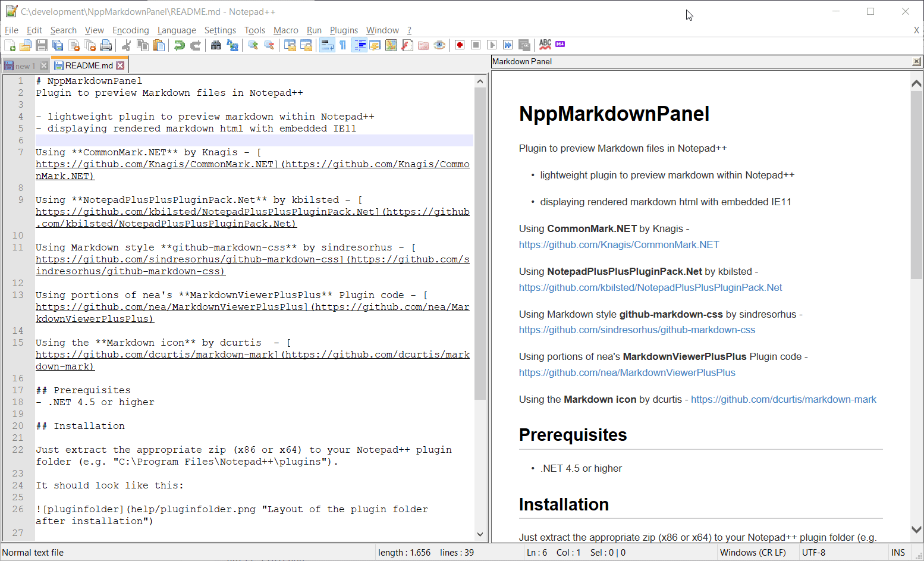Open the Macro menu
Image resolution: width=924 pixels, height=561 pixels.
point(286,30)
